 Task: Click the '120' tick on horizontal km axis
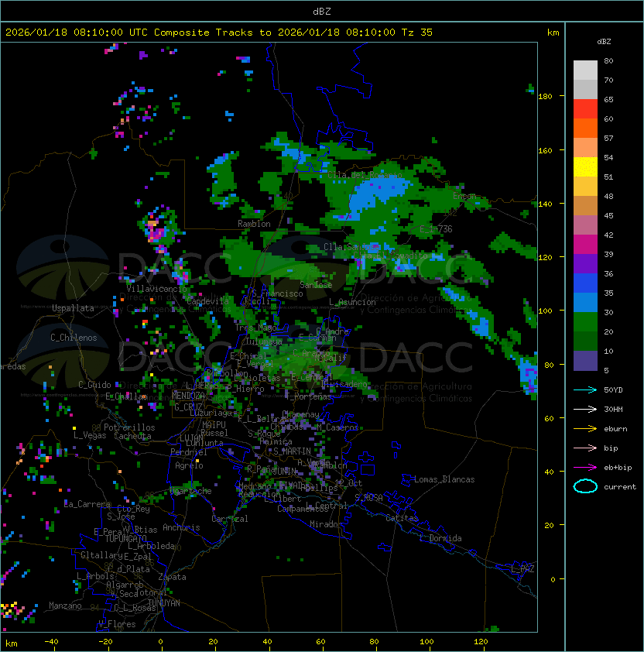click(481, 642)
